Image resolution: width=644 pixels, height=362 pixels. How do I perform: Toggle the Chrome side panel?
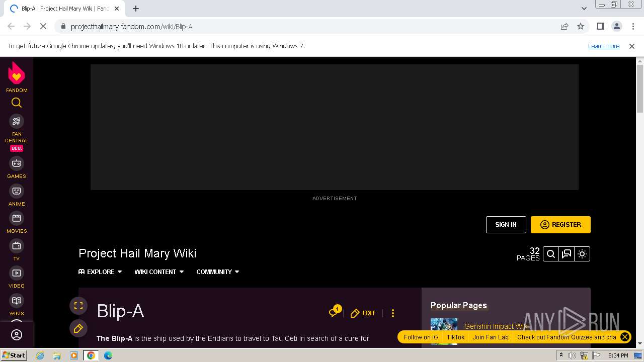[600, 27]
